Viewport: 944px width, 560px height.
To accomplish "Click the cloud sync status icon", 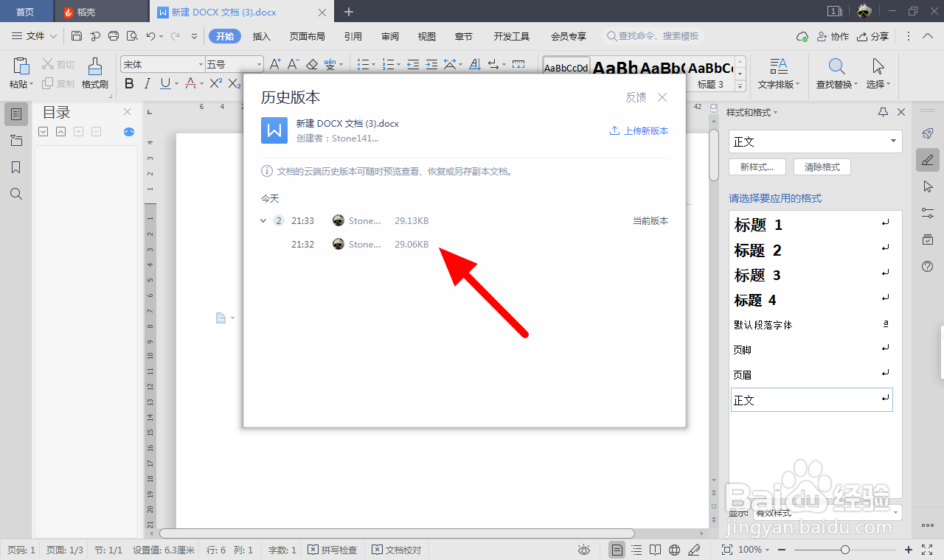I will coord(802,36).
